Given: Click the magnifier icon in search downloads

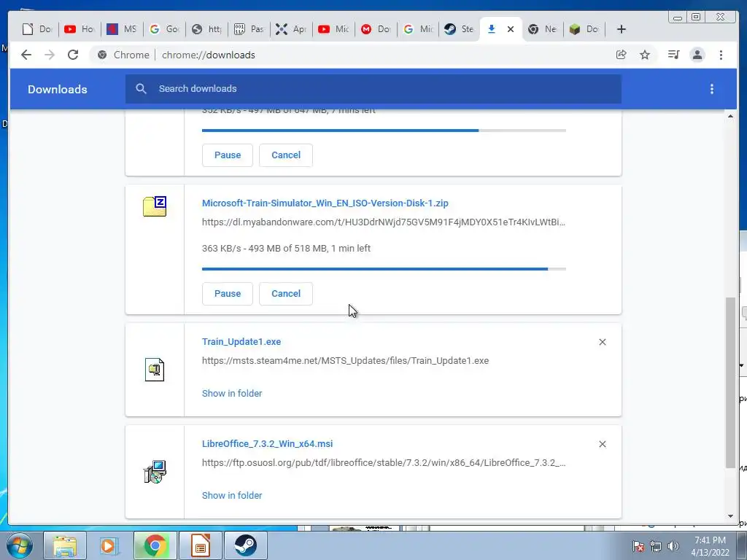Looking at the screenshot, I should pyautogui.click(x=141, y=88).
